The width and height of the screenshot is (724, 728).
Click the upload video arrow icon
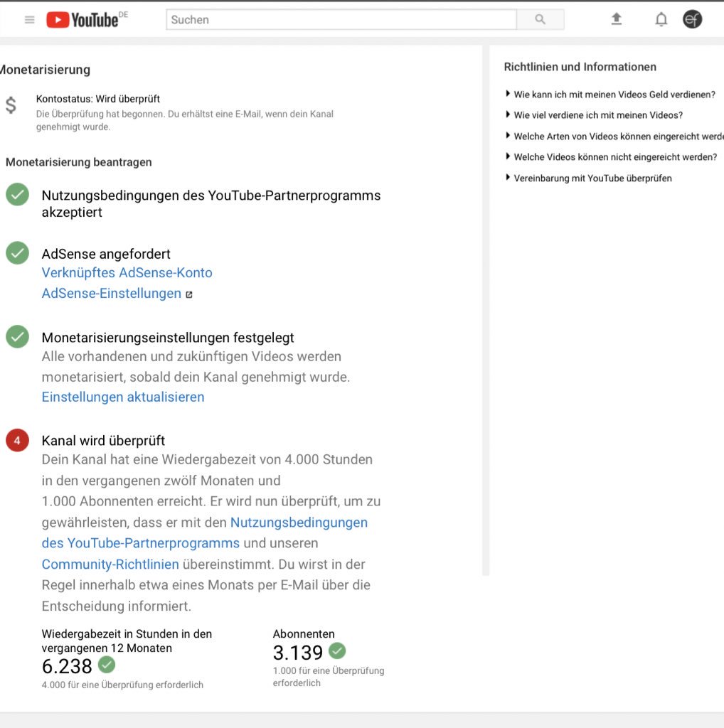point(617,19)
